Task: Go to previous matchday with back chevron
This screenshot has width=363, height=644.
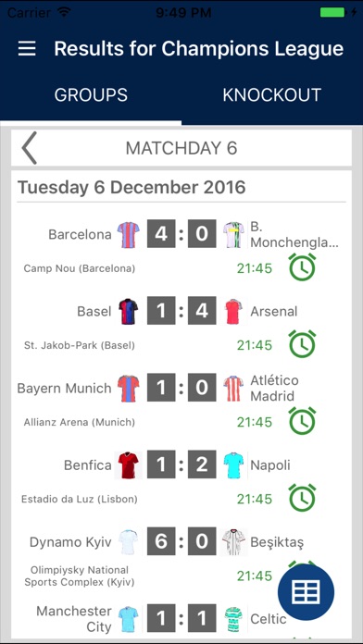Action: [30, 148]
